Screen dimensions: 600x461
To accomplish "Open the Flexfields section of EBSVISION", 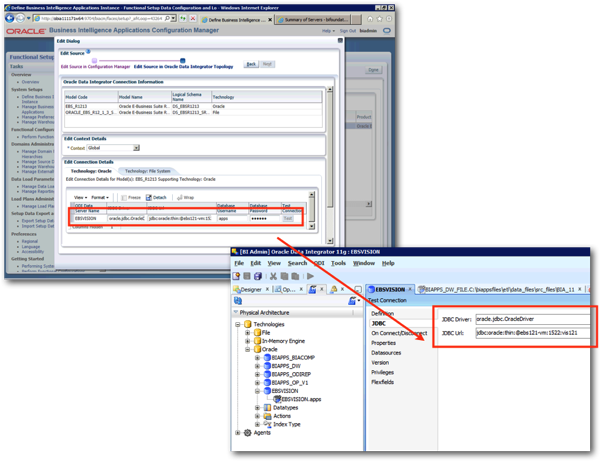I will 382,382.
